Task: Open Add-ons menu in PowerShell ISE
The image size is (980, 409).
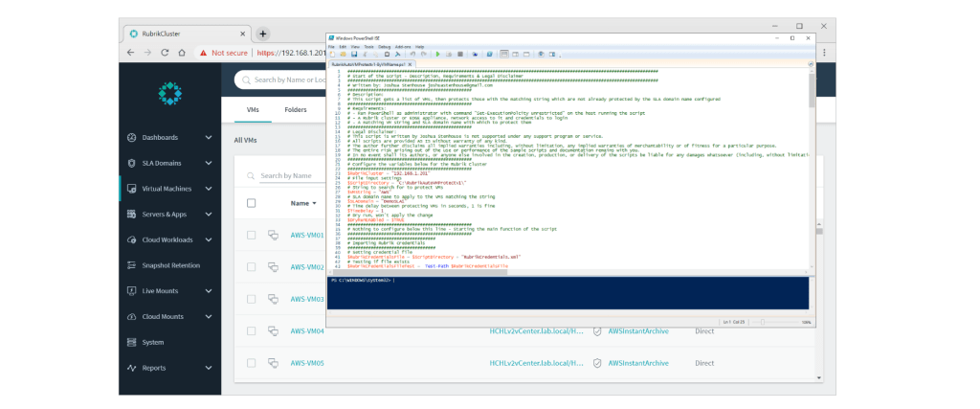Action: pyautogui.click(x=403, y=47)
